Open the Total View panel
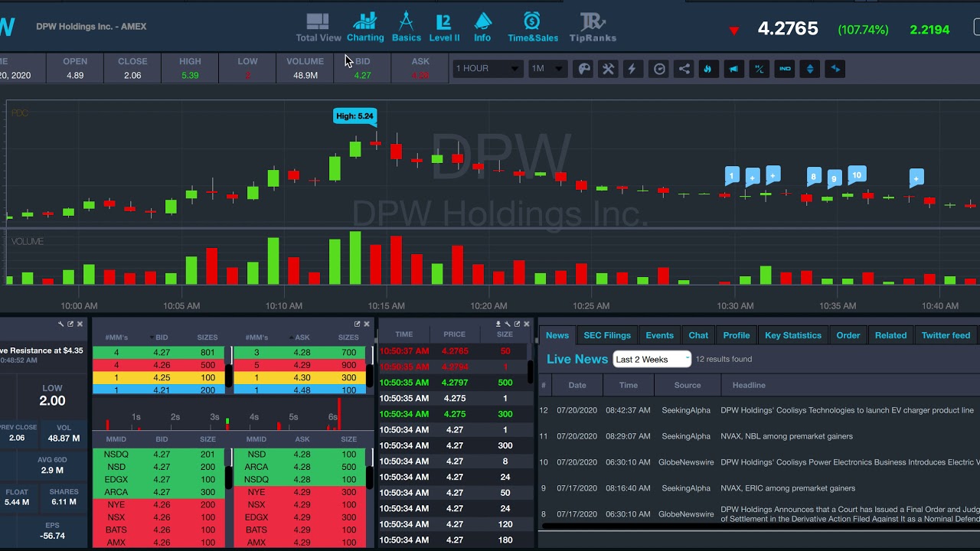 click(x=318, y=28)
